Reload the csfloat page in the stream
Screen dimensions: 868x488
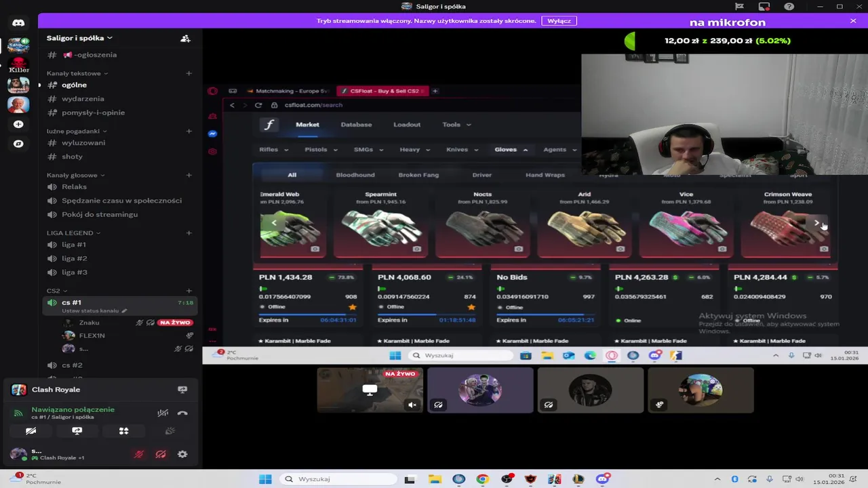click(258, 105)
